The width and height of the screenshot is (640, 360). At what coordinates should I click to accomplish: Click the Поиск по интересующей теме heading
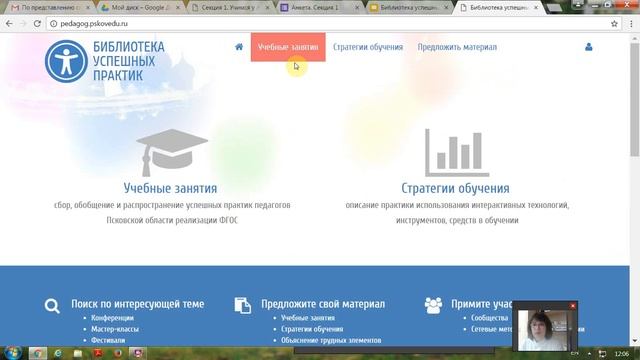(x=138, y=304)
